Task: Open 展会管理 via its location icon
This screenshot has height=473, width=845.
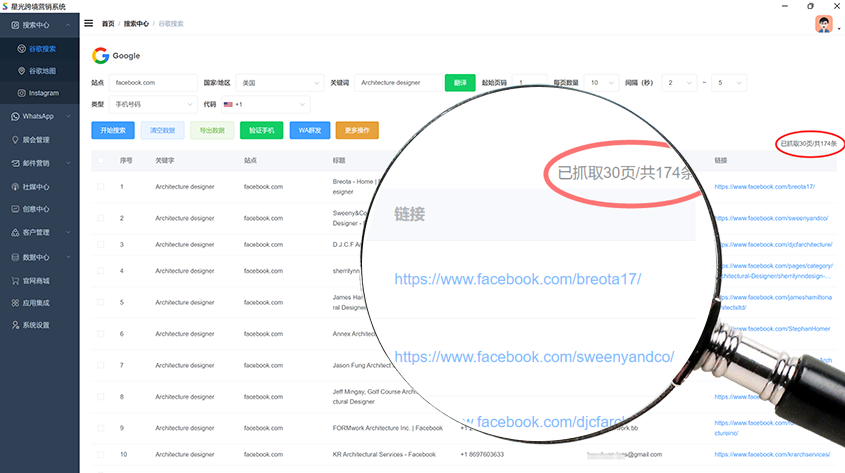Action: click(15, 140)
